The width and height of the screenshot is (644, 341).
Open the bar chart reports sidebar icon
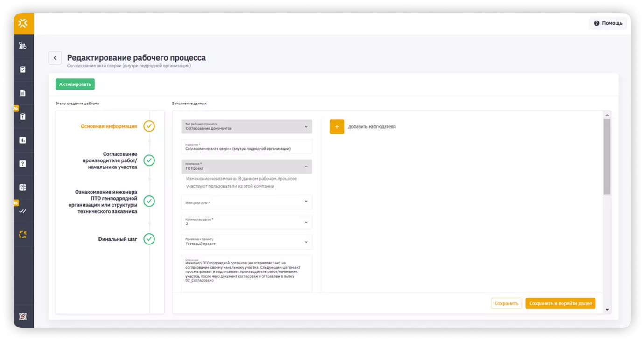click(x=23, y=140)
